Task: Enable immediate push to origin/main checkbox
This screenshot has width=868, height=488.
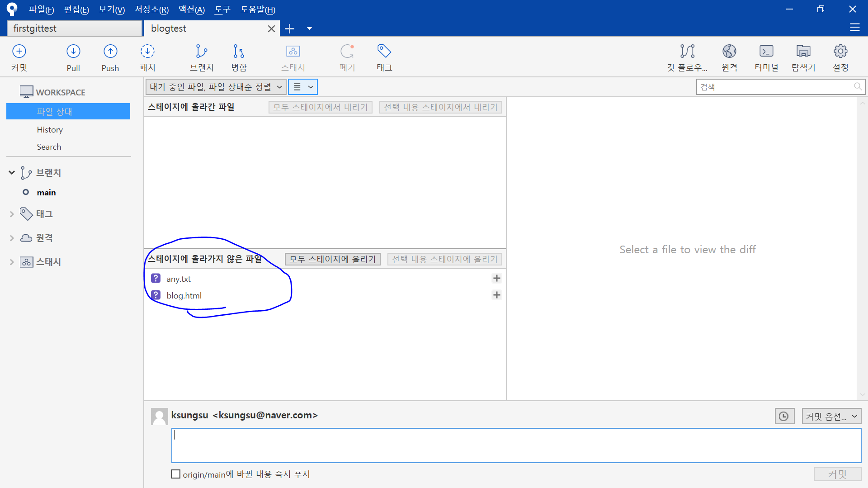Action: (x=176, y=474)
